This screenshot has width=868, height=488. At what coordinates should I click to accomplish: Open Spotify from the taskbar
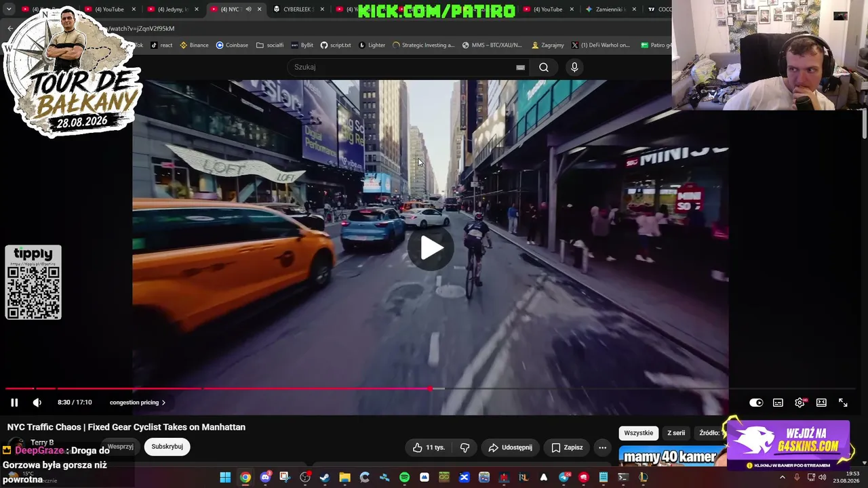coord(404,478)
